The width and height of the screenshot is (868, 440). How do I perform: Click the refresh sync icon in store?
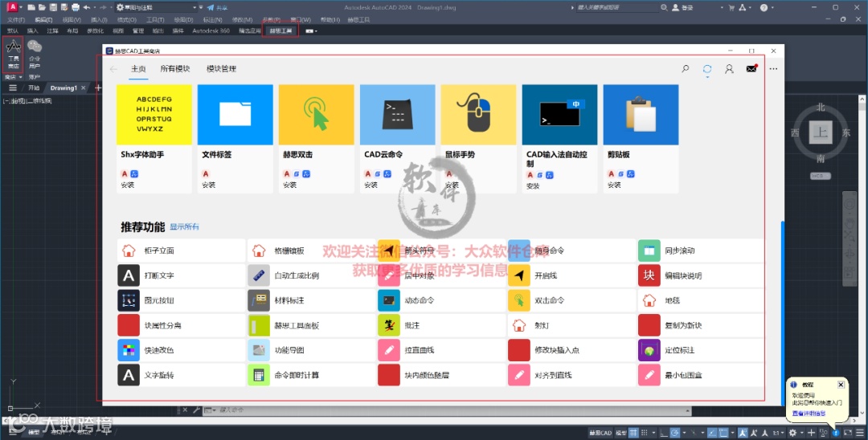coord(707,69)
